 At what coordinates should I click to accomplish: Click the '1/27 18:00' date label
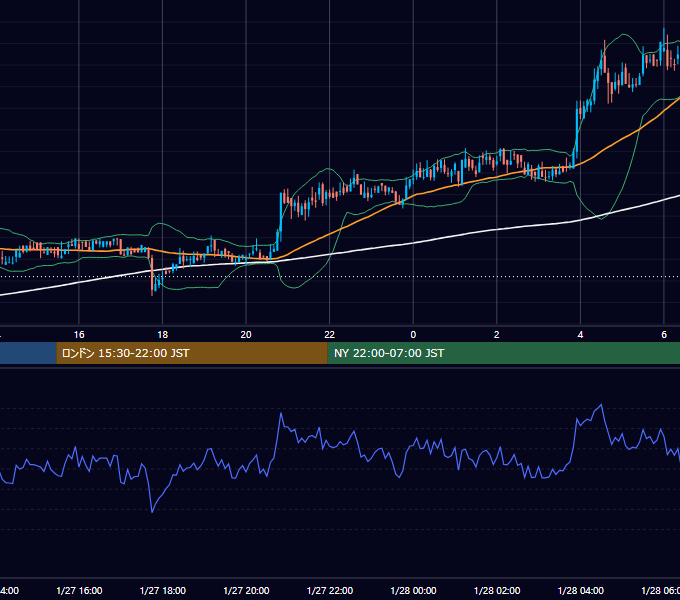tap(163, 591)
